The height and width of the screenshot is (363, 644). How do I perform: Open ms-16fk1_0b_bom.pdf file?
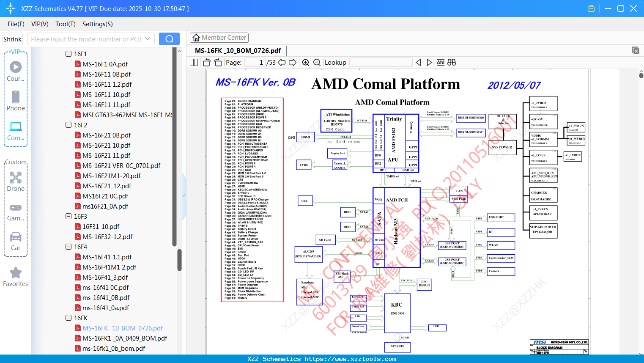[x=114, y=348]
